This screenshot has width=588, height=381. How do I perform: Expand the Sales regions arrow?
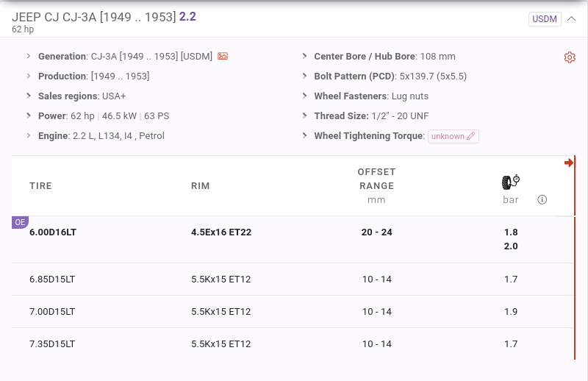pyautogui.click(x=29, y=96)
